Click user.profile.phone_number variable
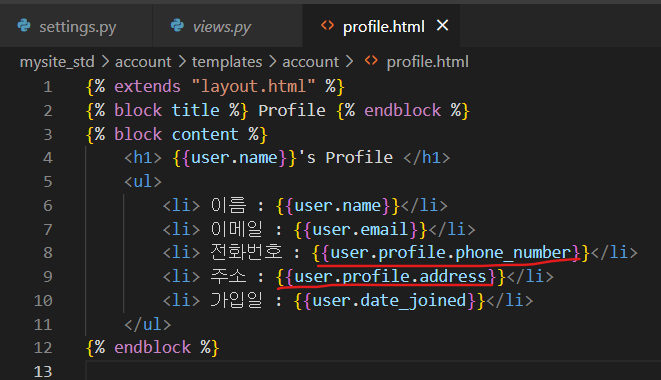 coord(451,253)
